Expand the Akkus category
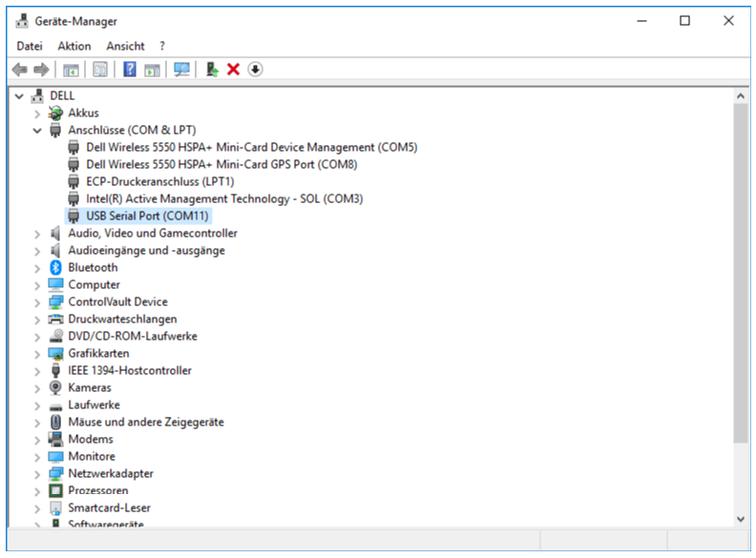This screenshot has width=756, height=558. (37, 114)
